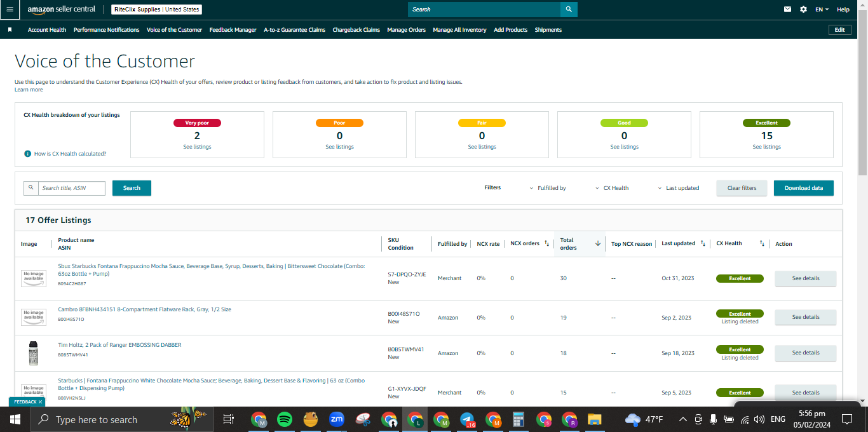Show hidden system tray icons
The image size is (868, 432).
(682, 419)
